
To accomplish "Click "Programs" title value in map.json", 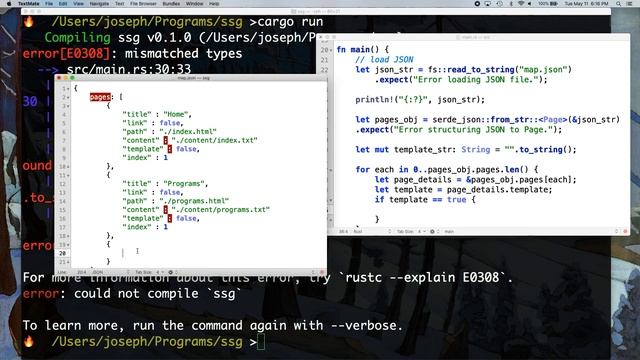I will tap(184, 184).
